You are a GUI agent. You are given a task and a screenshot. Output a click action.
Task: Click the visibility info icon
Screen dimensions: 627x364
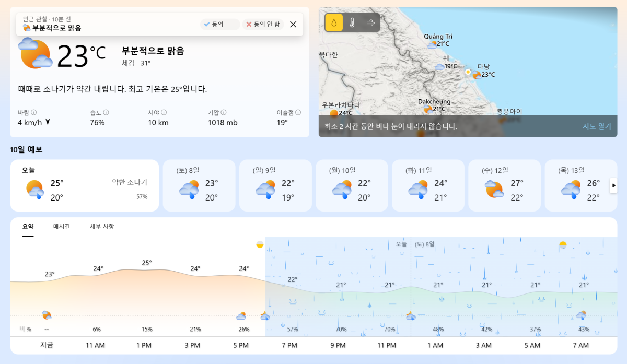coord(164,112)
